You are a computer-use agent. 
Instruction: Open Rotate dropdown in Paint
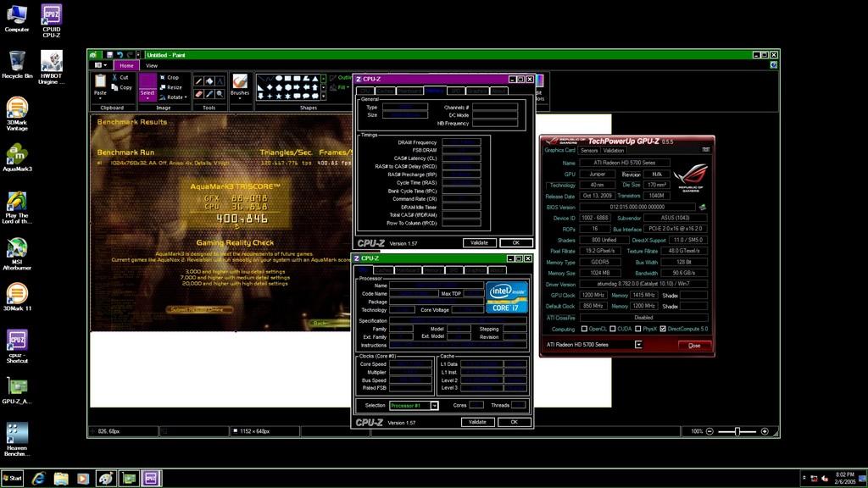click(x=173, y=97)
